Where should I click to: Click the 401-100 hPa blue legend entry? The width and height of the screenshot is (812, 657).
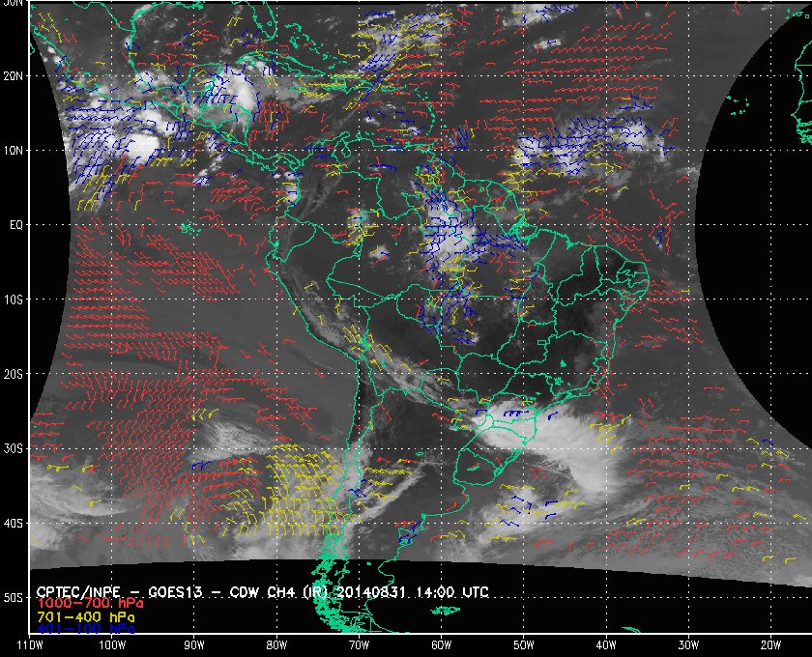86,629
